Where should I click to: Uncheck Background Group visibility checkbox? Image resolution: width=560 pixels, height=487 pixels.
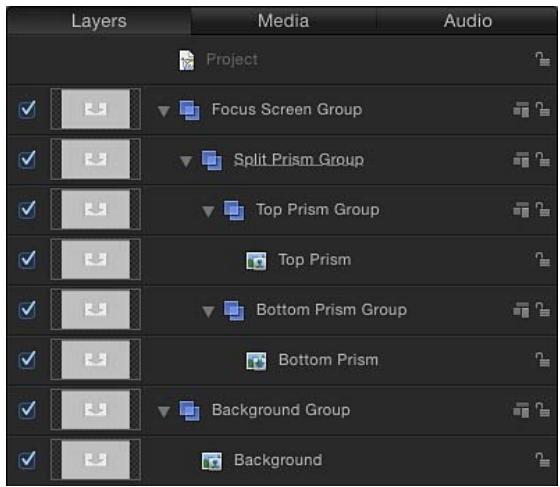pyautogui.click(x=27, y=410)
